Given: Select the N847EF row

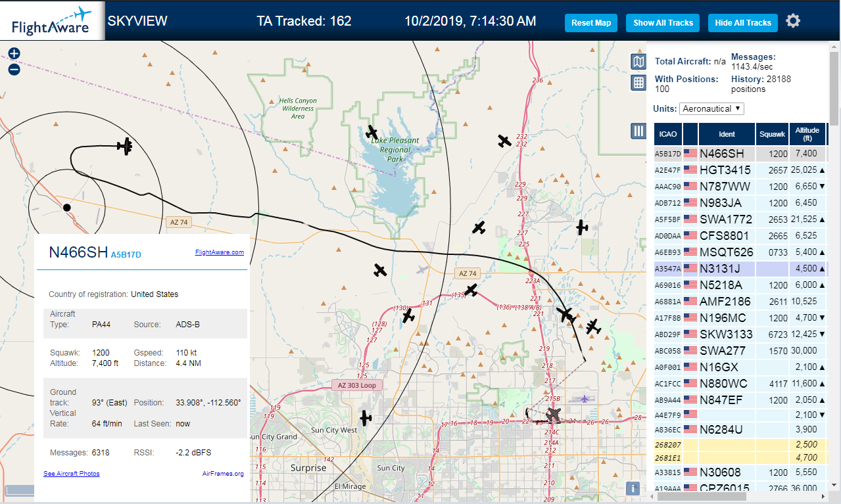Looking at the screenshot, I should click(741, 400).
